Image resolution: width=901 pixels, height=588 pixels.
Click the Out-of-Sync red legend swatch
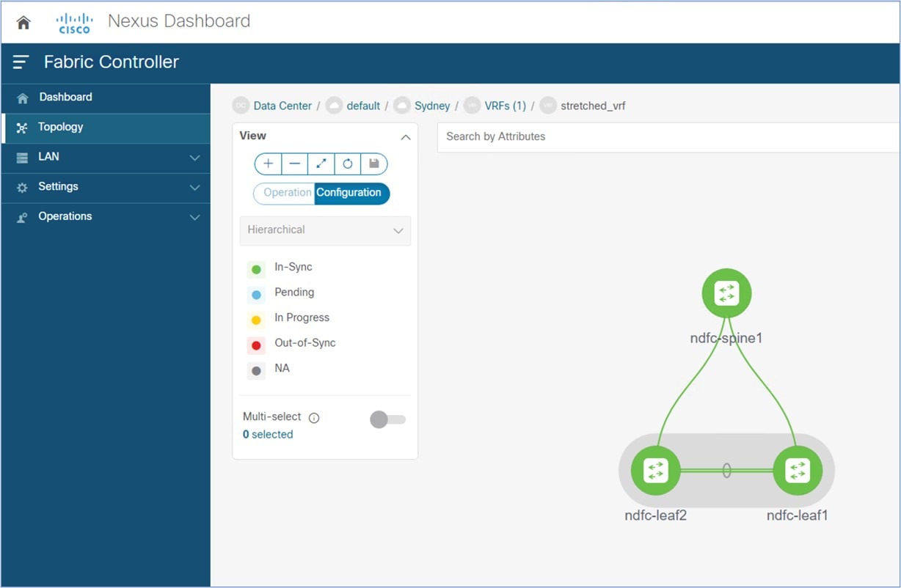[x=256, y=345]
